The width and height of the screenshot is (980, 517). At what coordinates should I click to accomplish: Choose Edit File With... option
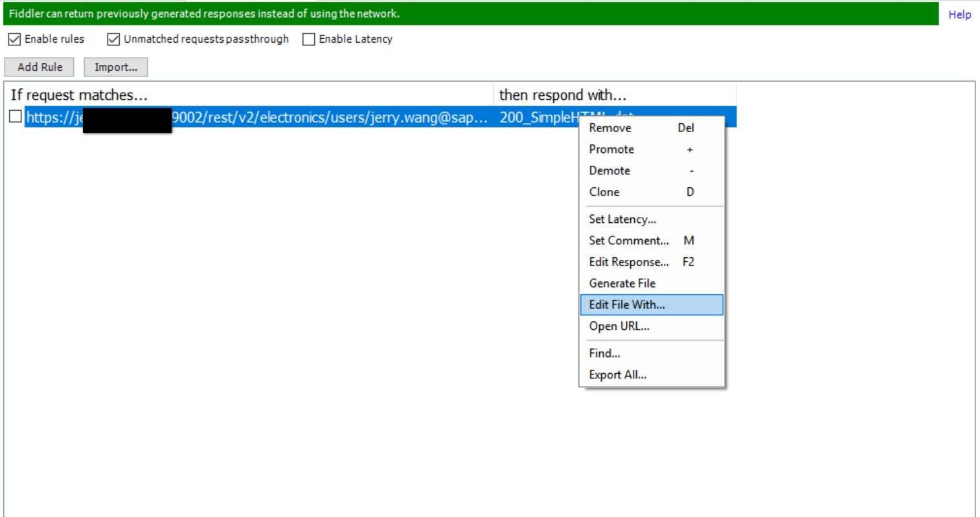(652, 304)
